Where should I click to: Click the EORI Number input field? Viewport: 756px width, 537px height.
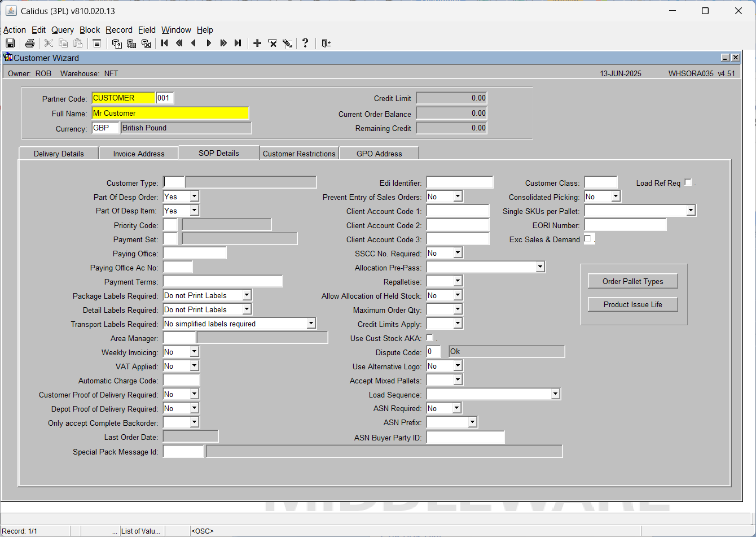click(625, 225)
